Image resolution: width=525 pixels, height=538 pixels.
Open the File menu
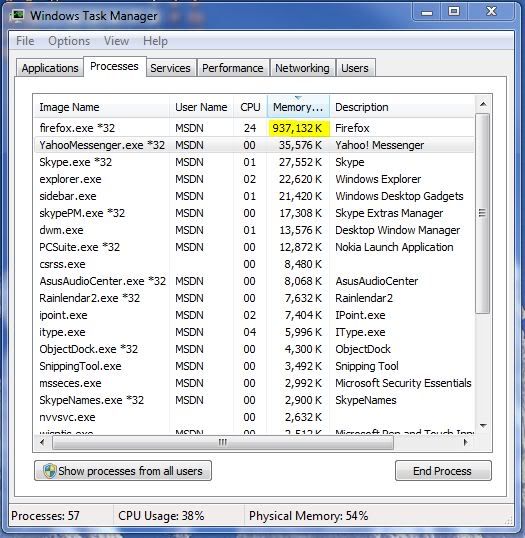pos(25,41)
